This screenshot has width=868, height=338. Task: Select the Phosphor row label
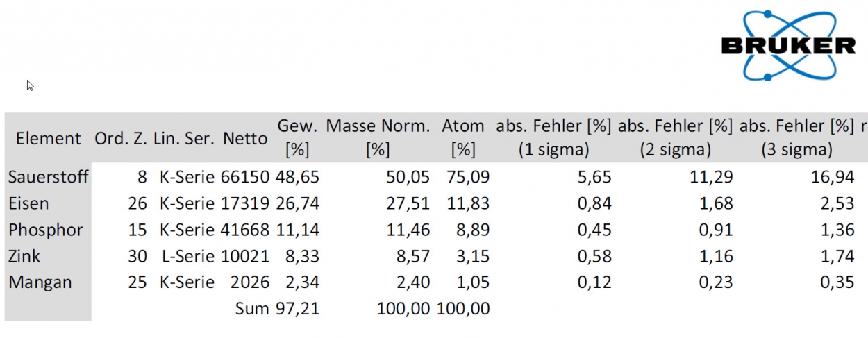[45, 230]
